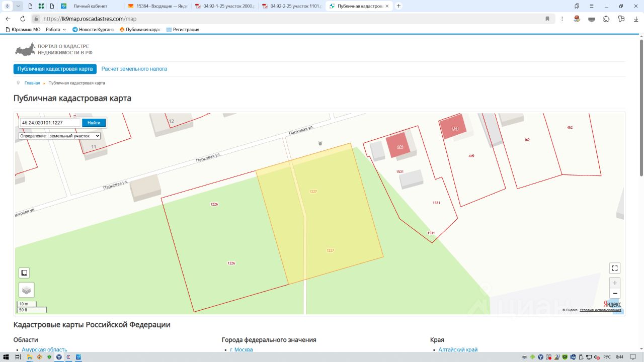
Task: Open the Windows Start menu
Action: tap(6, 357)
